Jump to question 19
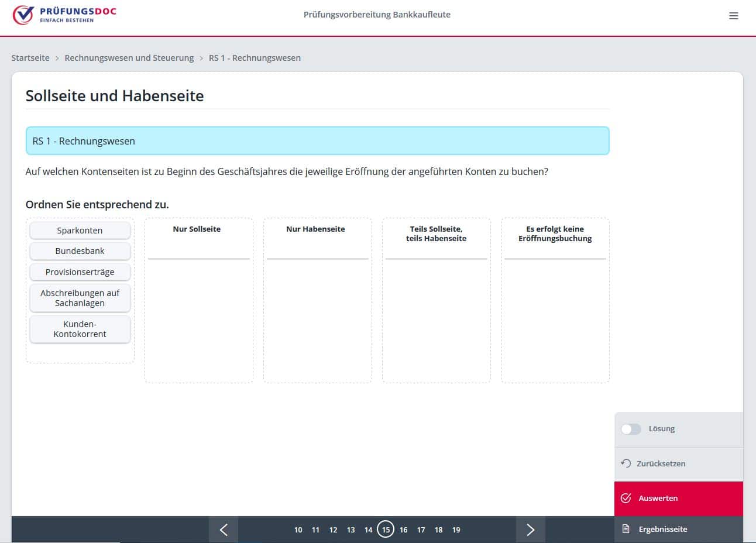This screenshot has height=543, width=756. pos(456,530)
